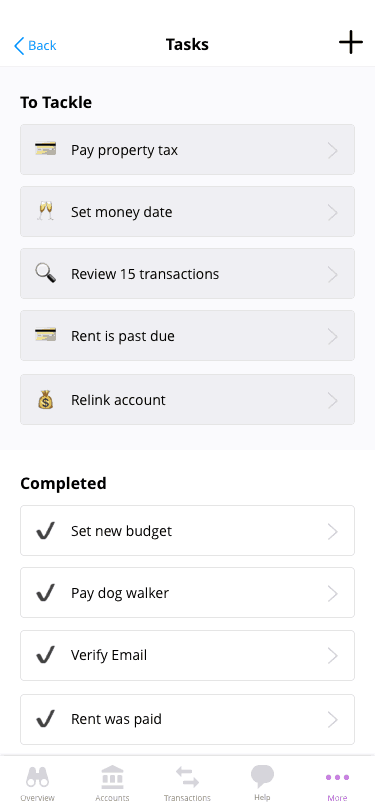375x812 pixels.
Task: Expand Pay property tax via its chevron
Action: (x=333, y=151)
